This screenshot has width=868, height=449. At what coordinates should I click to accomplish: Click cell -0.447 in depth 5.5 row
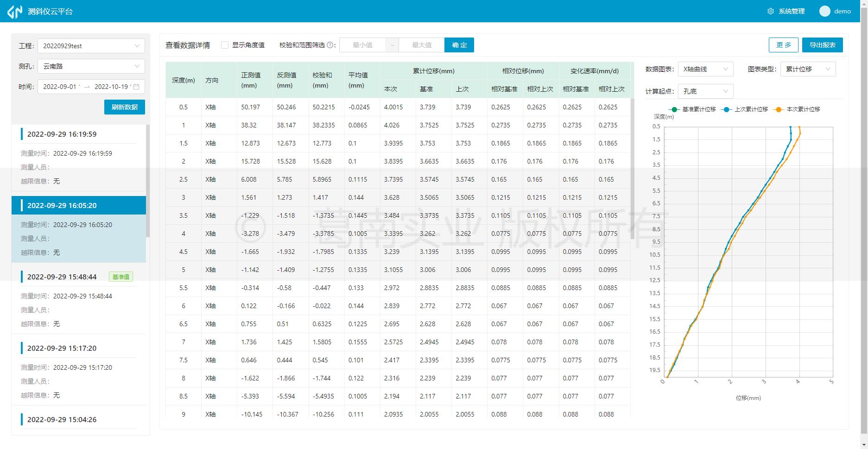point(322,288)
